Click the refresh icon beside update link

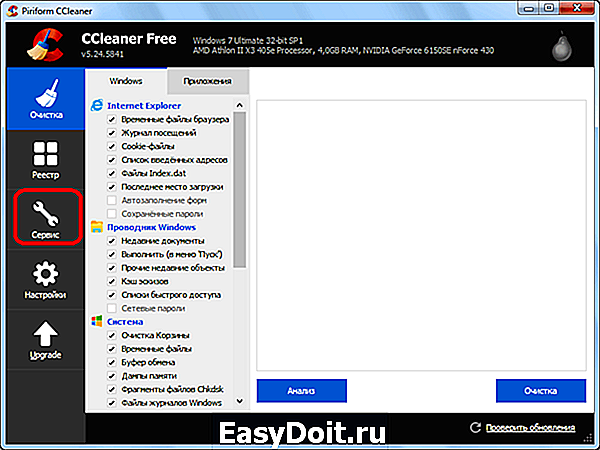tap(475, 427)
